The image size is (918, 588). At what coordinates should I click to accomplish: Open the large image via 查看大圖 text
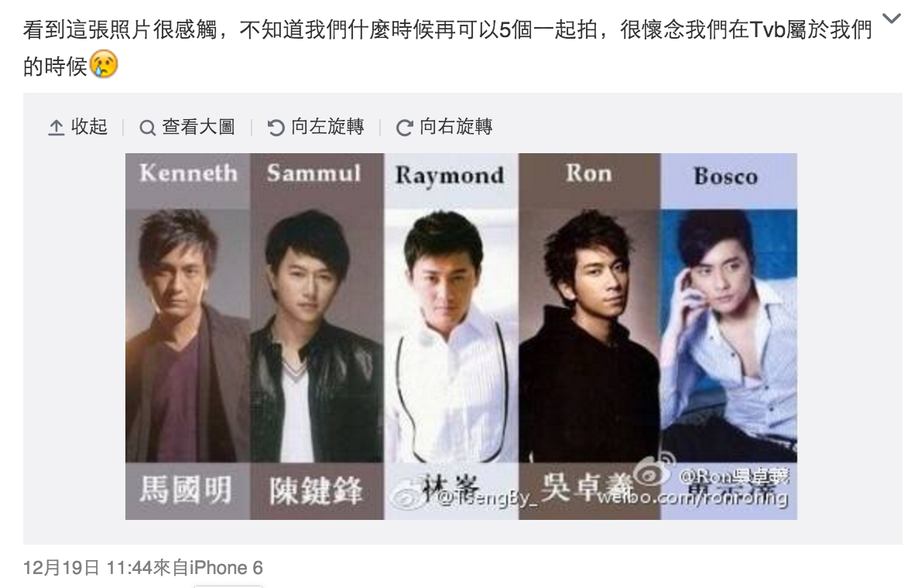pos(198,126)
